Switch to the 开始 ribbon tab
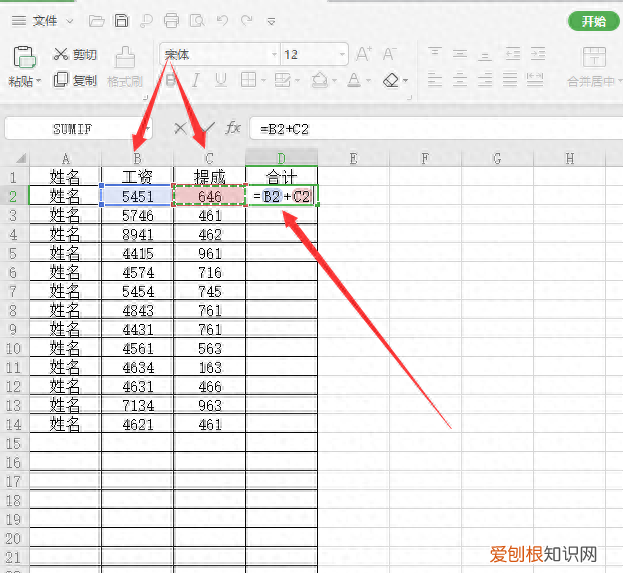This screenshot has width=623, height=573. pos(593,21)
